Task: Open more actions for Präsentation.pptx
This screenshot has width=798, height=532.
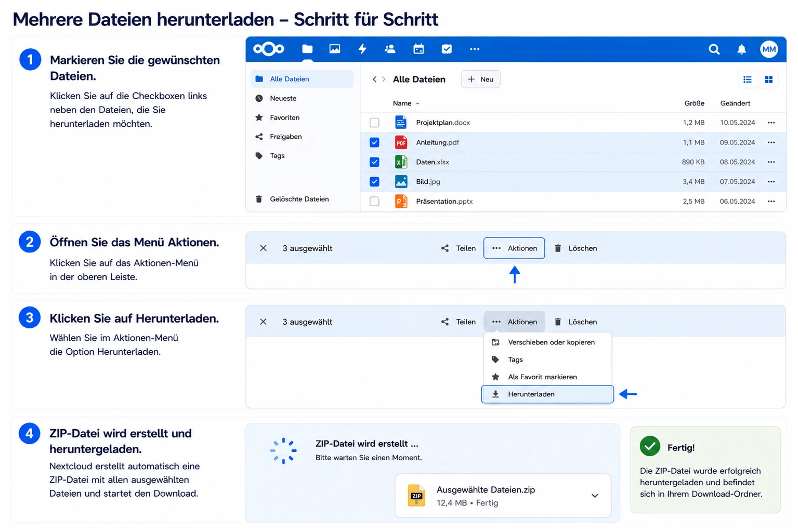Action: (x=771, y=201)
